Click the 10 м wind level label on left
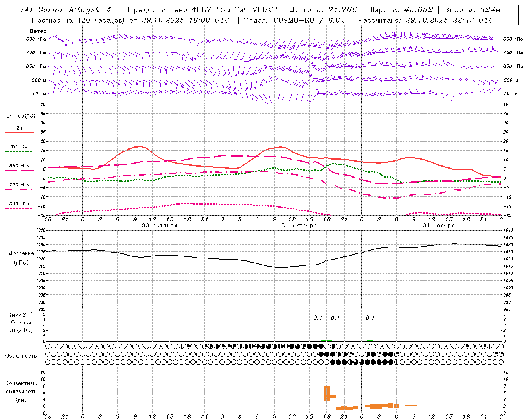 pos(39,94)
